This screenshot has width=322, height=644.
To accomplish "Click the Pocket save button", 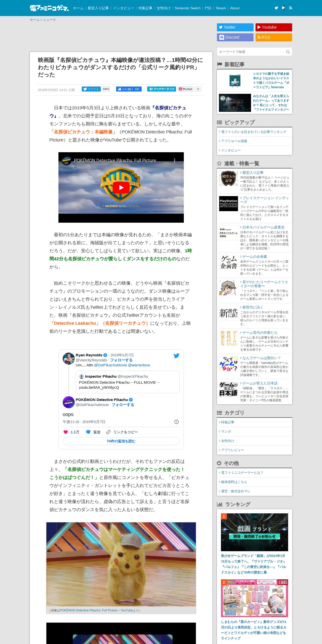I will (x=186, y=89).
